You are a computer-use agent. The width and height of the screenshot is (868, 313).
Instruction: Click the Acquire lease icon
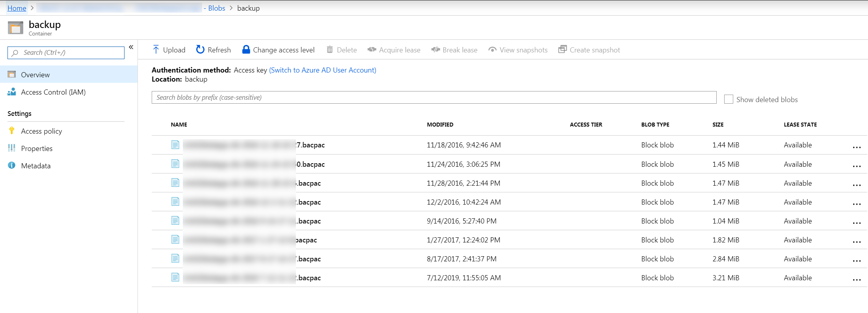coord(372,50)
